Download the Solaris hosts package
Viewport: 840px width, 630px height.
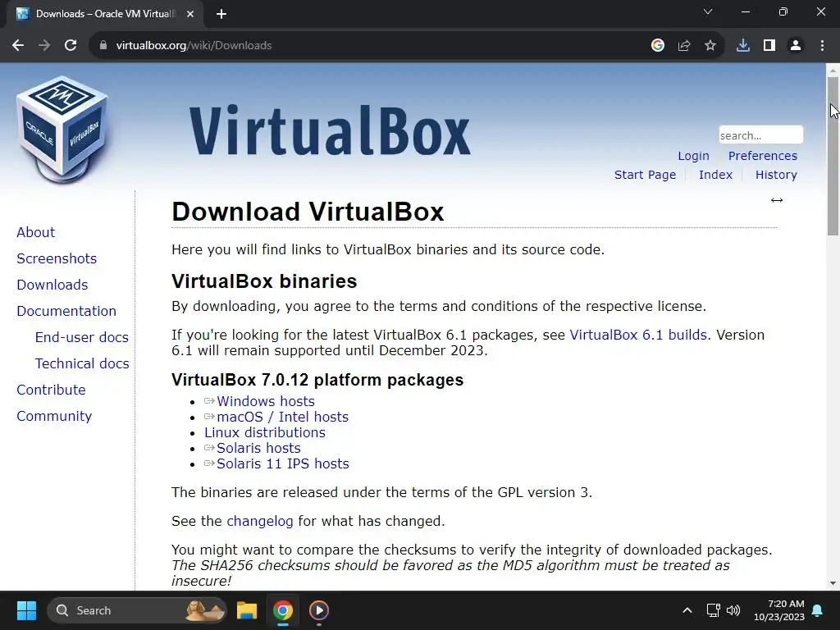click(x=258, y=448)
